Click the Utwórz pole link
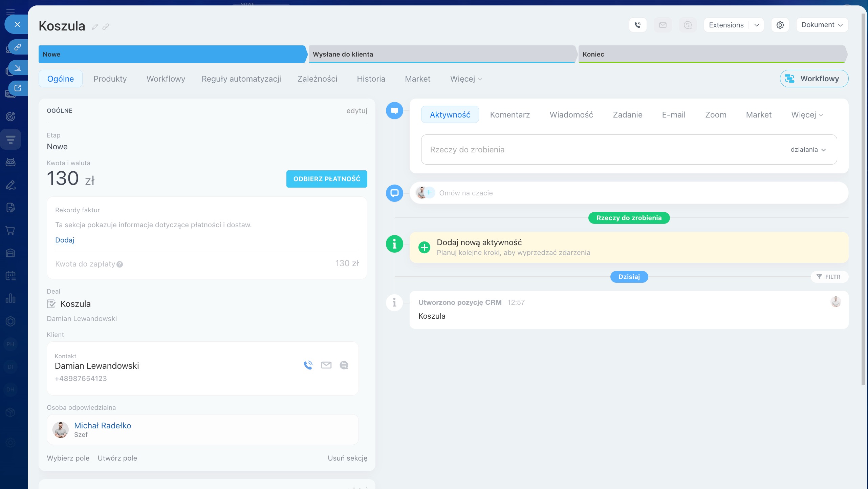Viewport: 868px width, 489px height. pos(117,458)
